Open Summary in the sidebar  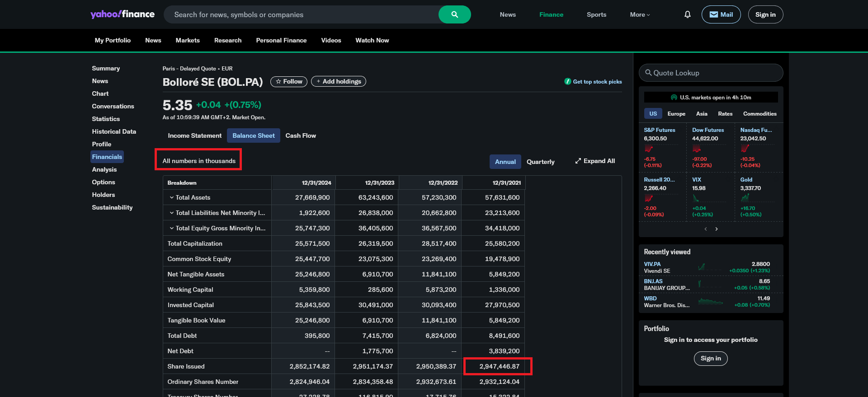tap(106, 68)
